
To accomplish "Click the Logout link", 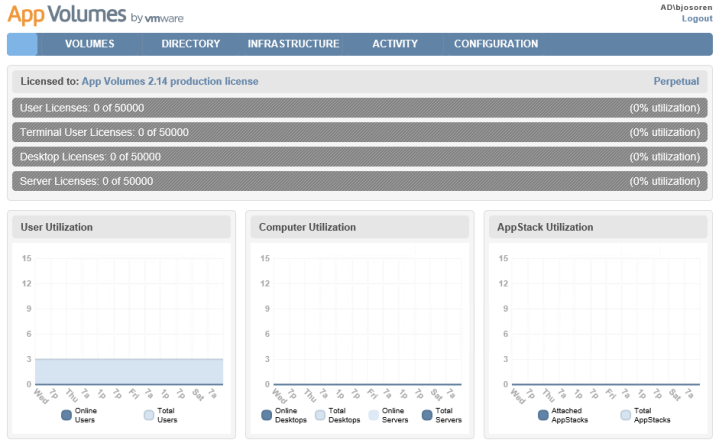I will click(x=697, y=19).
